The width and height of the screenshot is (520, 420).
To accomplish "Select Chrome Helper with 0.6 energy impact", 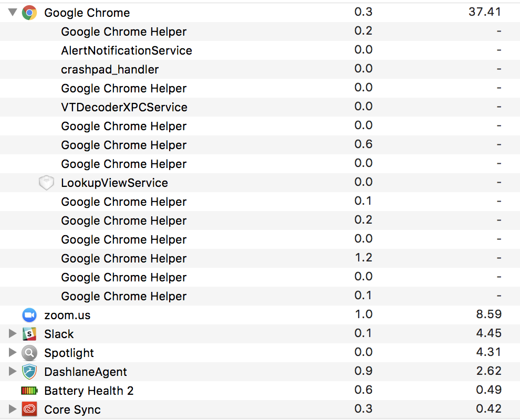I will [124, 145].
